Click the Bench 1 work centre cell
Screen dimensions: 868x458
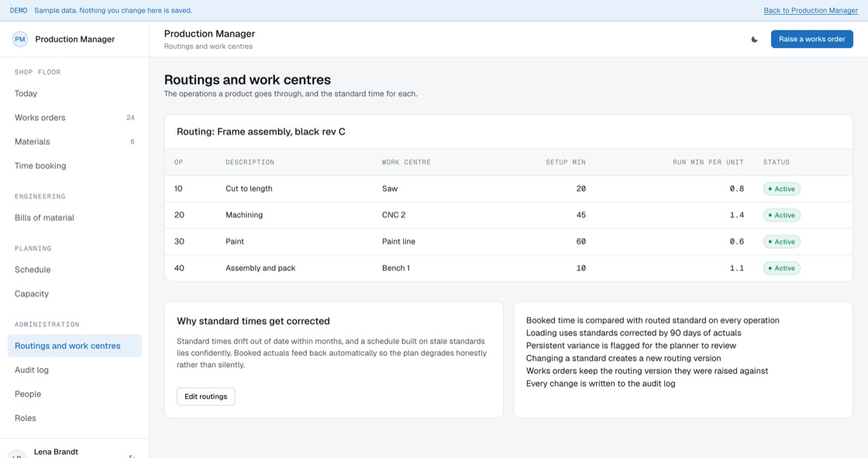coord(396,268)
